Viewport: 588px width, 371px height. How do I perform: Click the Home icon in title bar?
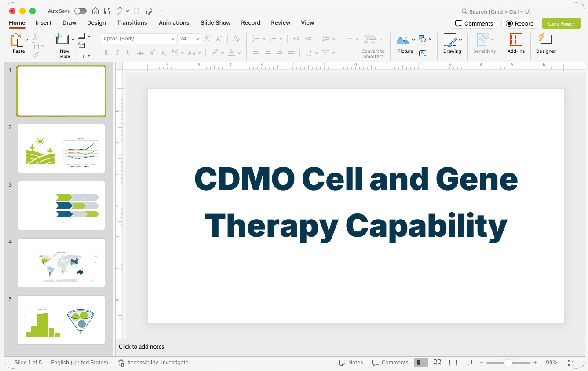(x=95, y=11)
